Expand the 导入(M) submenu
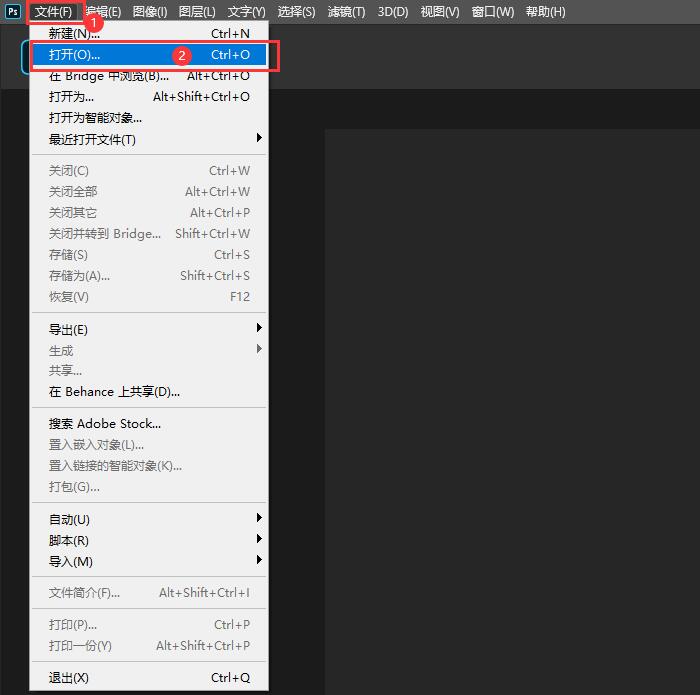Screen dimensions: 700x695 [x=149, y=562]
